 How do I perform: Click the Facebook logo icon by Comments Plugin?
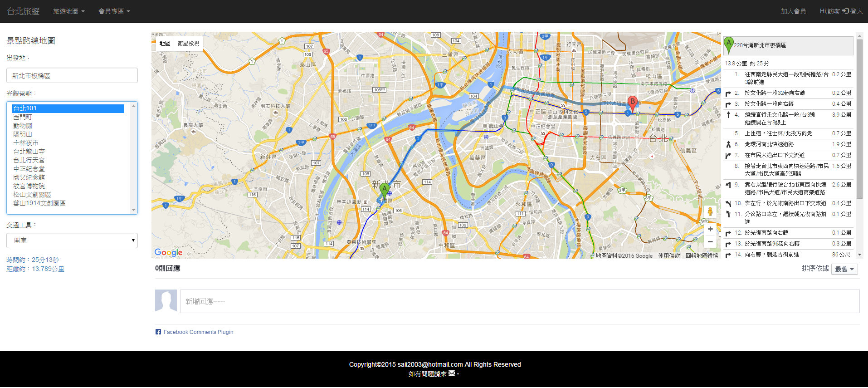pos(158,332)
